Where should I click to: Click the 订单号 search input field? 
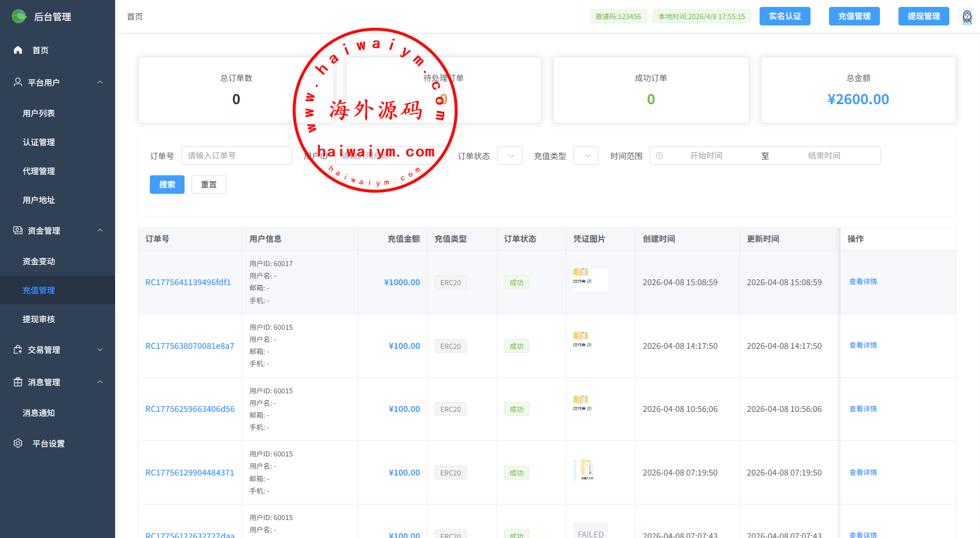(236, 156)
